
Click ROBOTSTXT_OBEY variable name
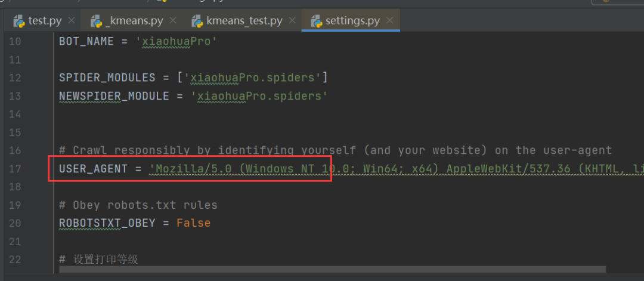[x=107, y=223]
